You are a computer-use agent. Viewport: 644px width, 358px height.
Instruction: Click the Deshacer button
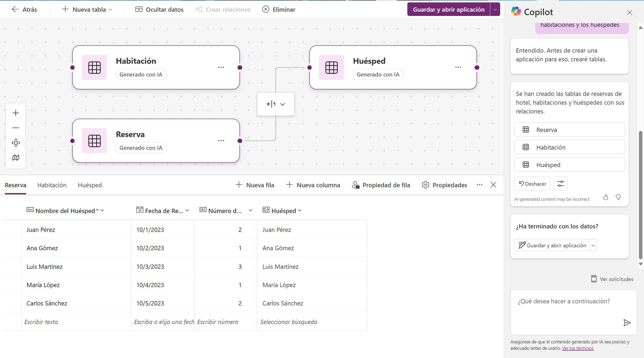(532, 184)
